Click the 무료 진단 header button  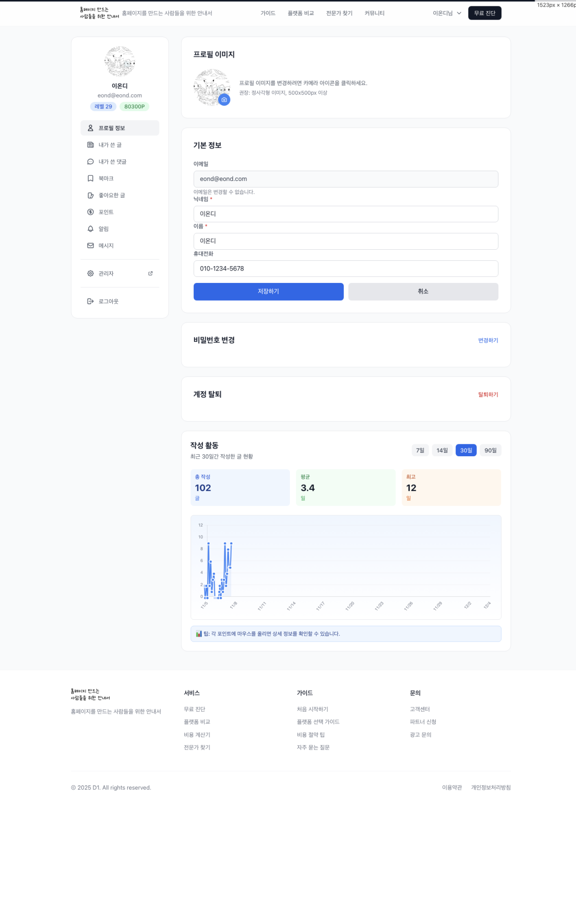(x=484, y=13)
